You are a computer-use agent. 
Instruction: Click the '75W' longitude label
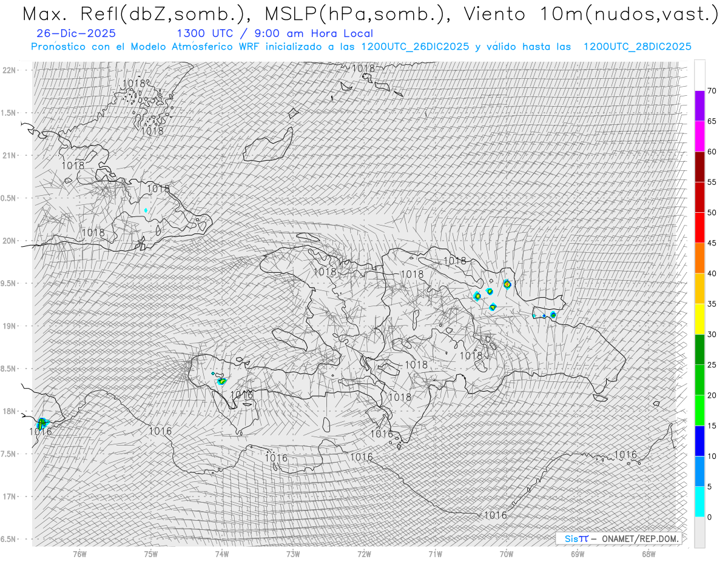pyautogui.click(x=150, y=554)
